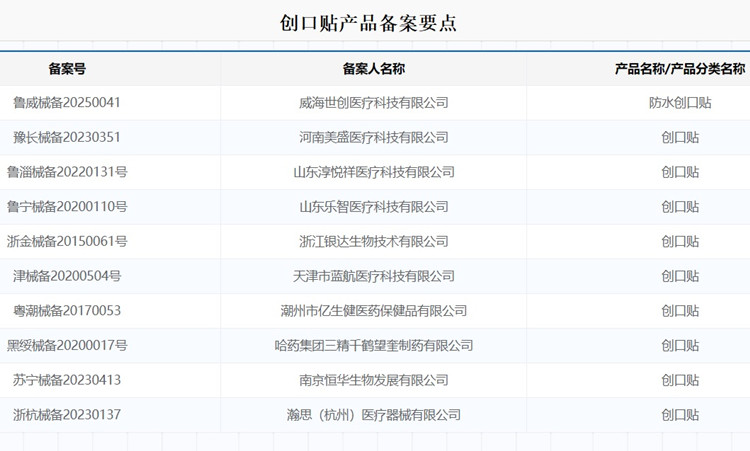Click company 潮州市亿生健医药保健品有限公司

(x=374, y=310)
